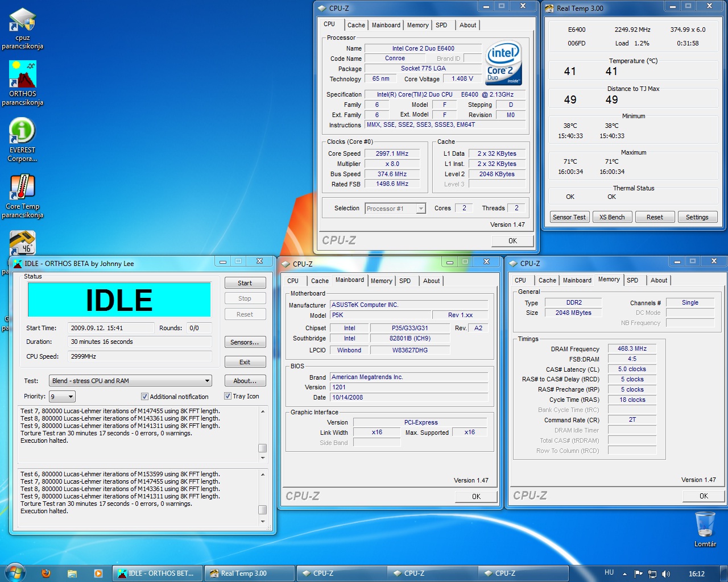
Task: Open the EVEREST Corporate desktop icon
Action: (x=23, y=140)
